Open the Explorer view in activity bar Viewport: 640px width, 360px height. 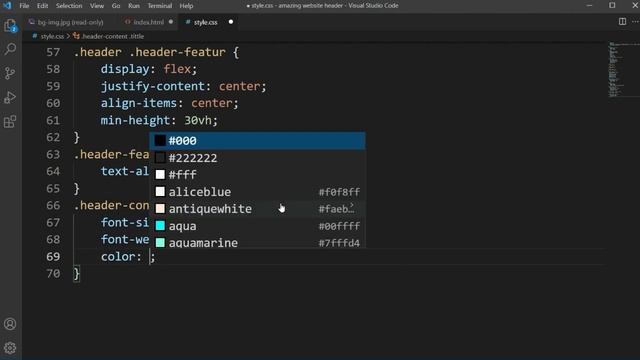tap(10, 26)
